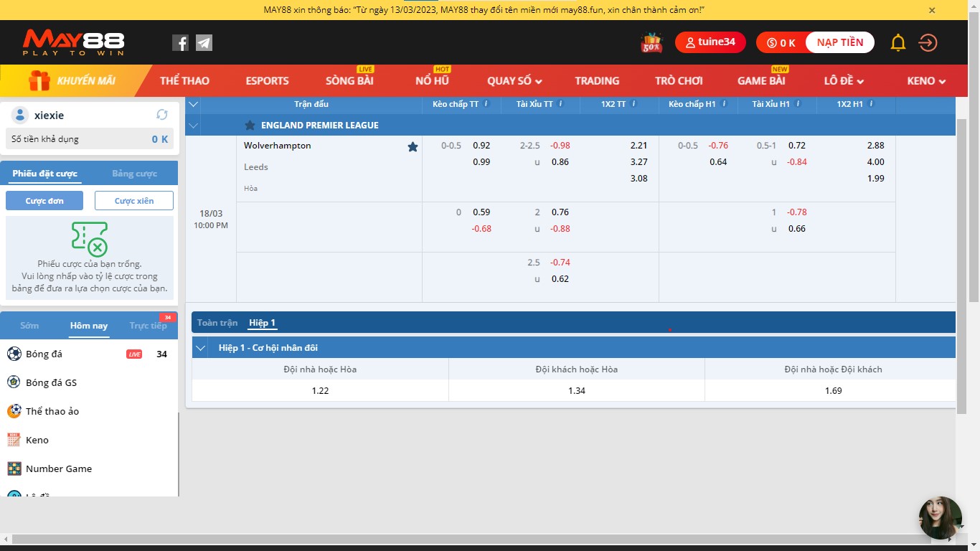
Task: Switch to Phiếu đặt cược tab
Action: pos(44,174)
